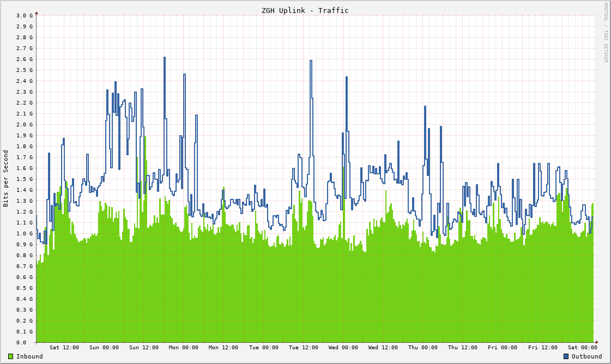
Task: Click the blue Outbound legend swatch
Action: [x=566, y=356]
